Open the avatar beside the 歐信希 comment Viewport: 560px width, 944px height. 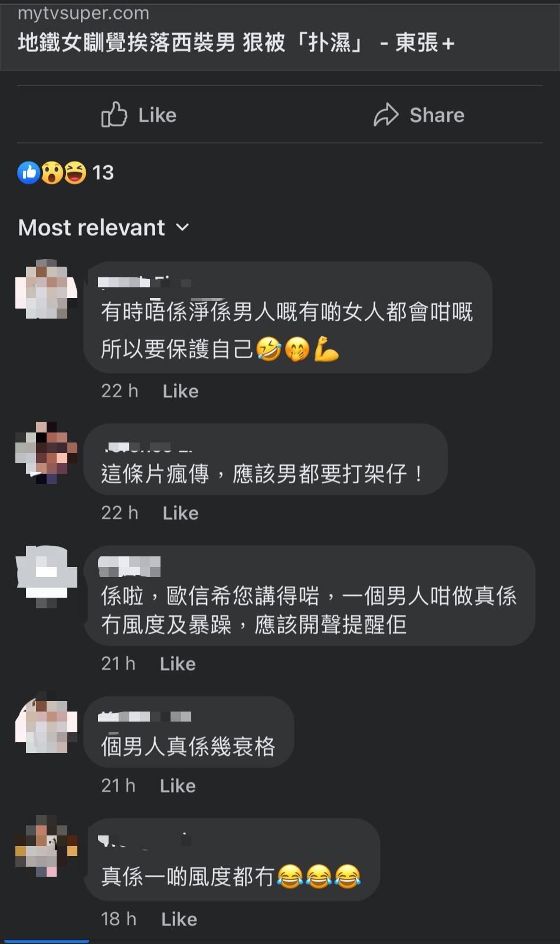pos(46,576)
